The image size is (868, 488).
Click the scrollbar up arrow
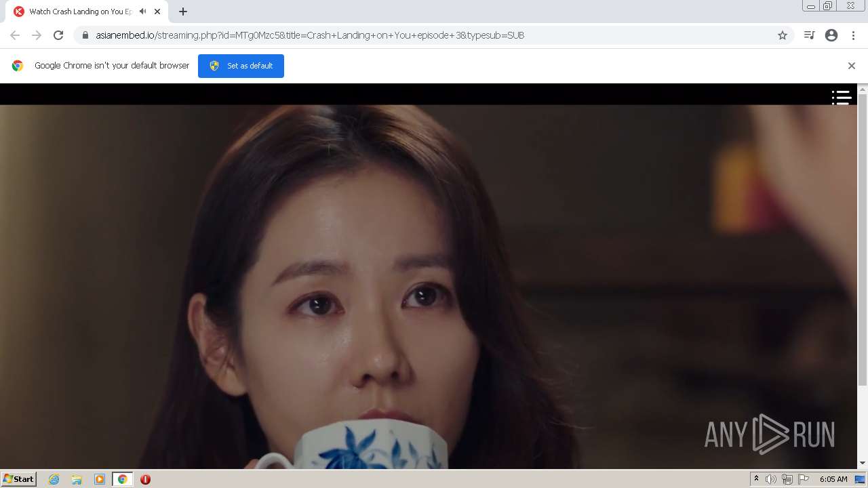pyautogui.click(x=863, y=89)
